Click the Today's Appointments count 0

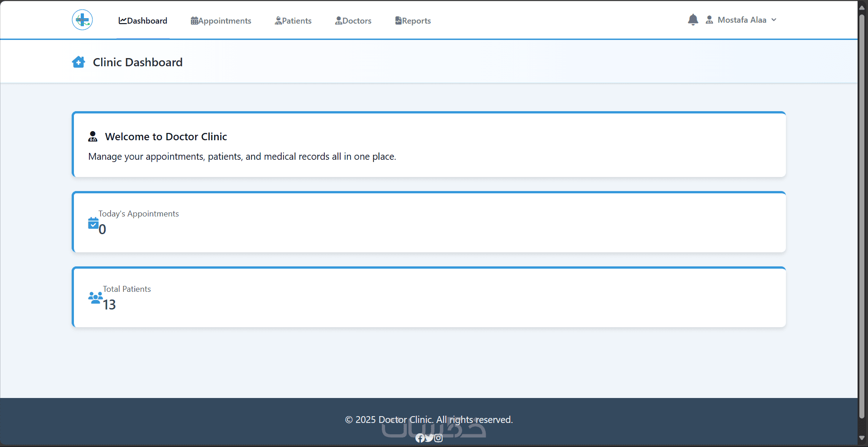102,229
